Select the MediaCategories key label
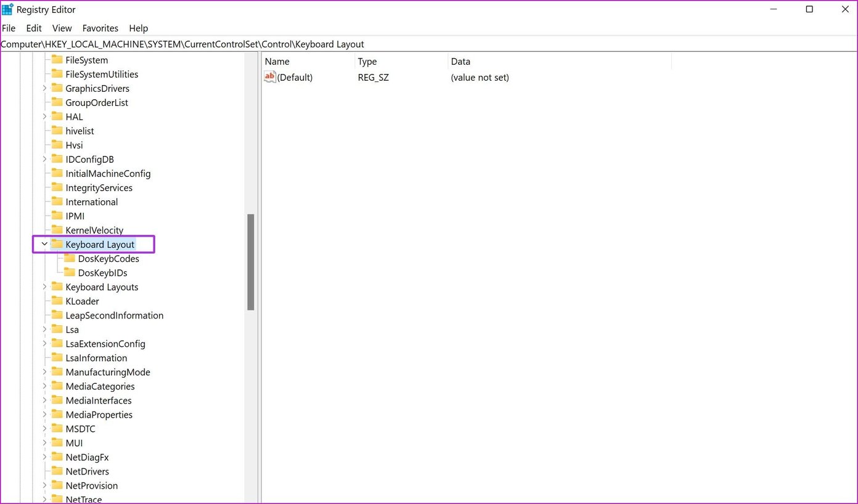The width and height of the screenshot is (858, 504). [100, 386]
